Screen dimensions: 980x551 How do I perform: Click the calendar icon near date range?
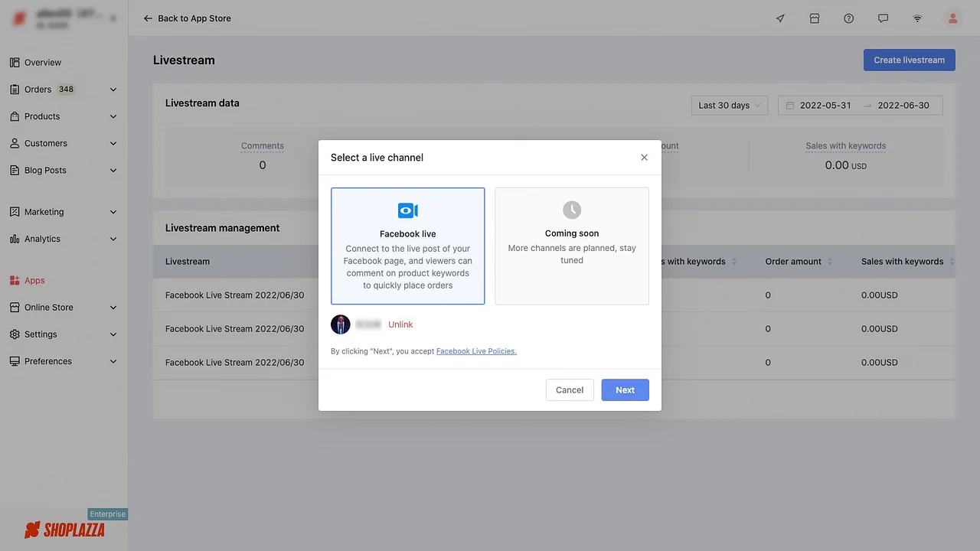[x=789, y=105]
